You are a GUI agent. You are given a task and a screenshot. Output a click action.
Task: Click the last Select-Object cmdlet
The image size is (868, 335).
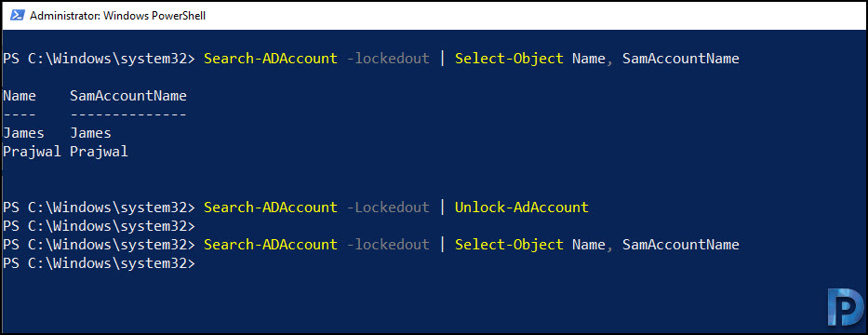509,245
